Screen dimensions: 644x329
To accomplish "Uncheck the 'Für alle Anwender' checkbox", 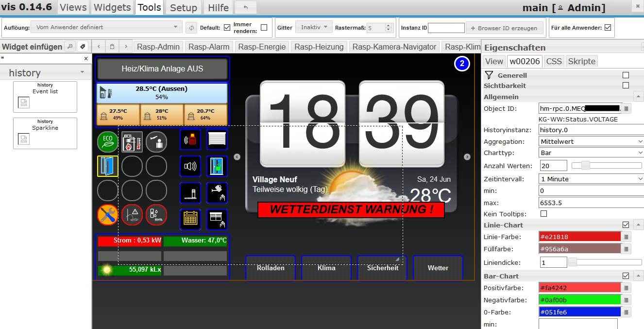I will click(607, 28).
